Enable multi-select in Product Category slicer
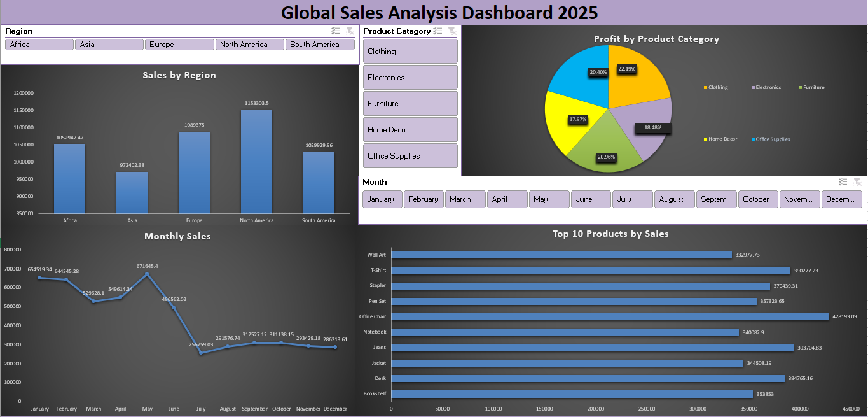Image resolution: width=868 pixels, height=417 pixels. 437,31
